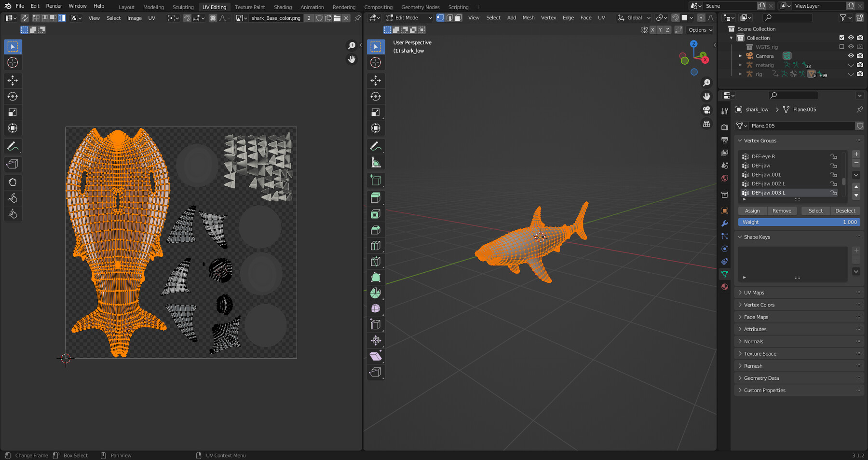The height and width of the screenshot is (460, 868).
Task: Click the Scale tool in the UV editor toolbar
Action: click(13, 112)
